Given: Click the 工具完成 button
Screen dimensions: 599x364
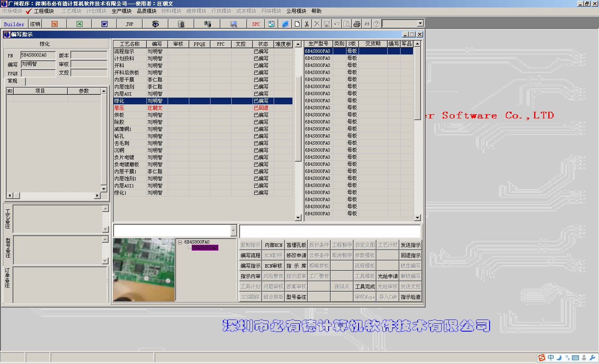Looking at the screenshot, I should [x=365, y=287].
